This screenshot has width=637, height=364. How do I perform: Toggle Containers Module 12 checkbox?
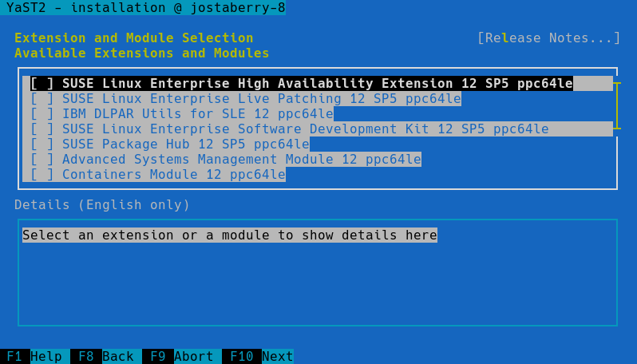pos(42,175)
